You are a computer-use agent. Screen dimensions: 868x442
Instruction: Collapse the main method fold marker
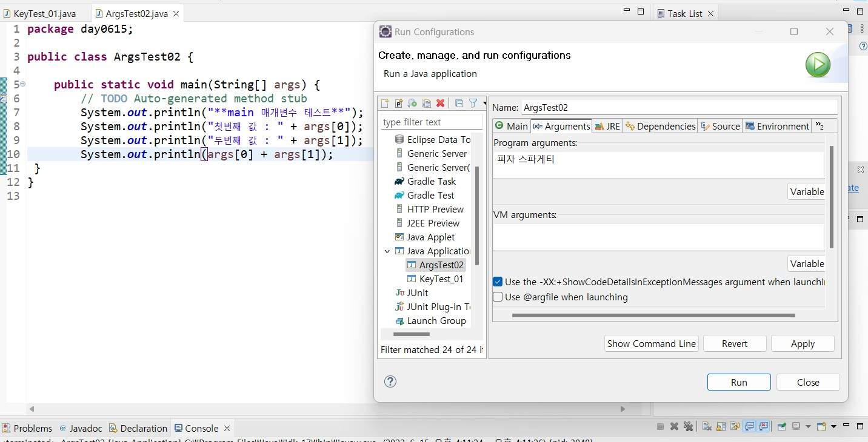click(x=23, y=84)
